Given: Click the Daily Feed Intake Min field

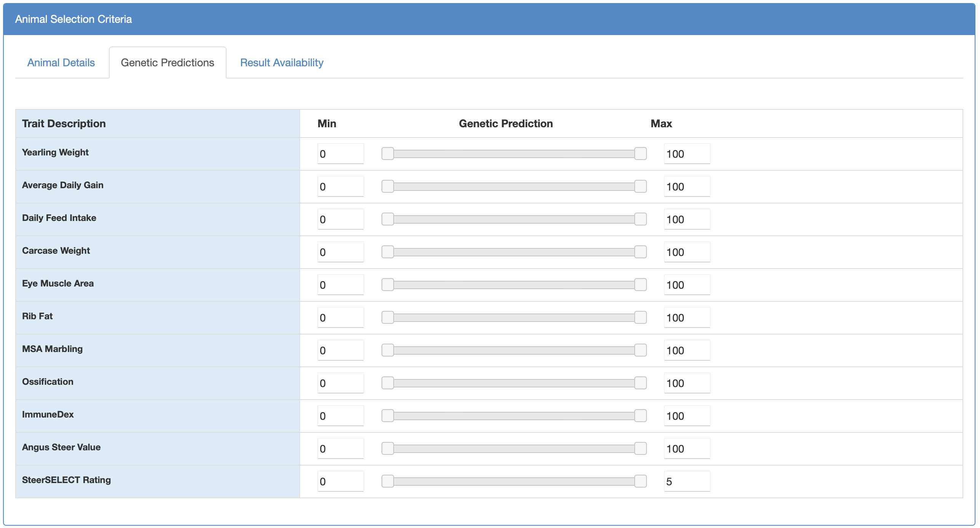Looking at the screenshot, I should pos(340,219).
